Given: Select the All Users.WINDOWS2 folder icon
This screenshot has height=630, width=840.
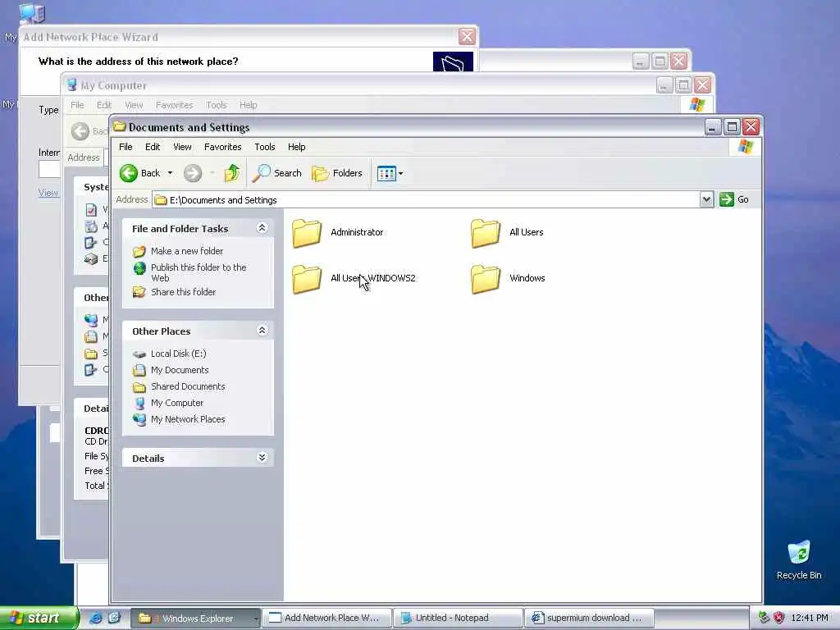Looking at the screenshot, I should pyautogui.click(x=307, y=279).
